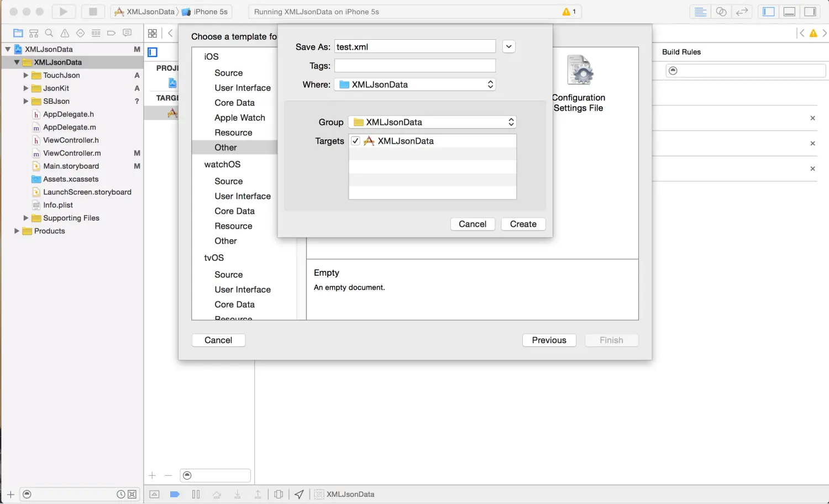Expand the TouchJson folder
This screenshot has width=829, height=504.
click(x=25, y=75)
